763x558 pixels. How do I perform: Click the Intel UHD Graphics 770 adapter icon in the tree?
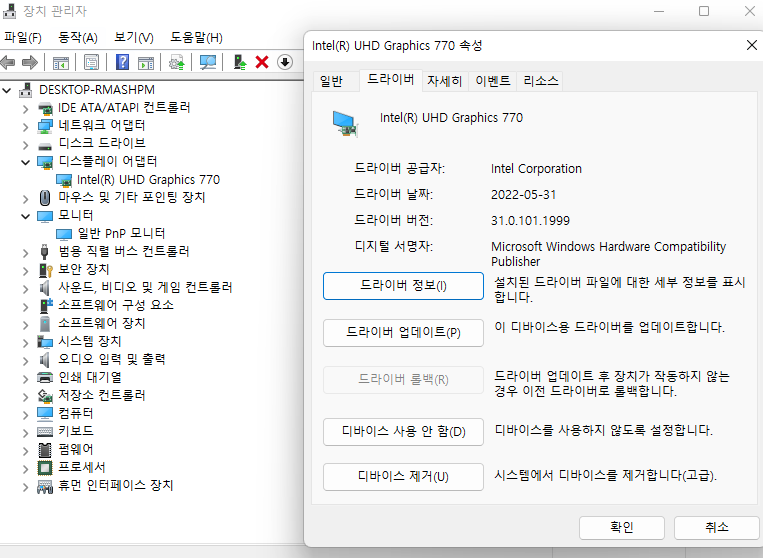(64, 180)
